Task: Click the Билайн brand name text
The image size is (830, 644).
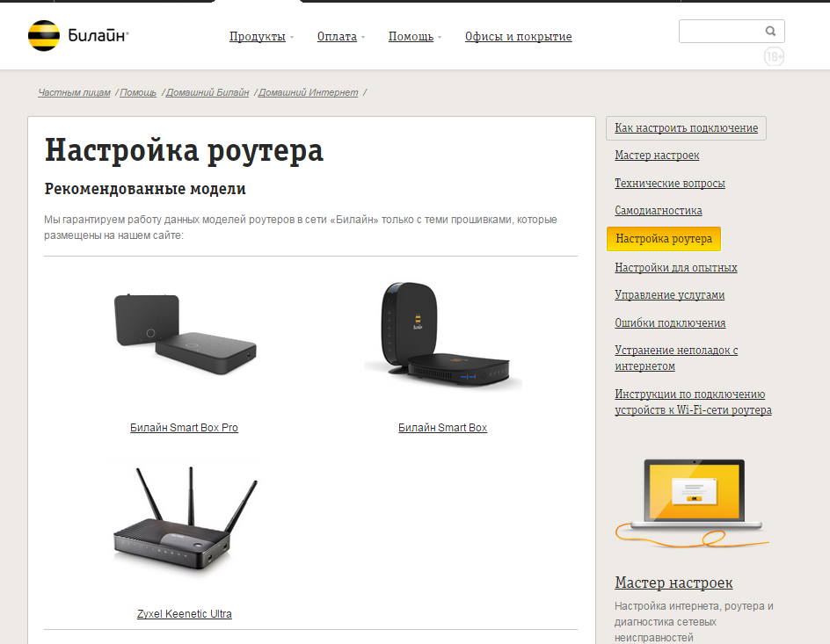Action: pos(98,36)
